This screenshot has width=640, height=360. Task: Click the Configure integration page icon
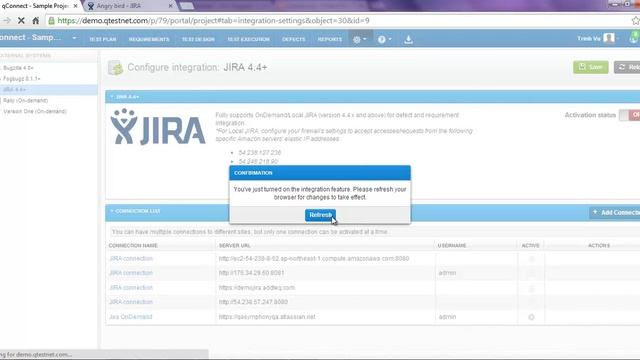(115, 67)
